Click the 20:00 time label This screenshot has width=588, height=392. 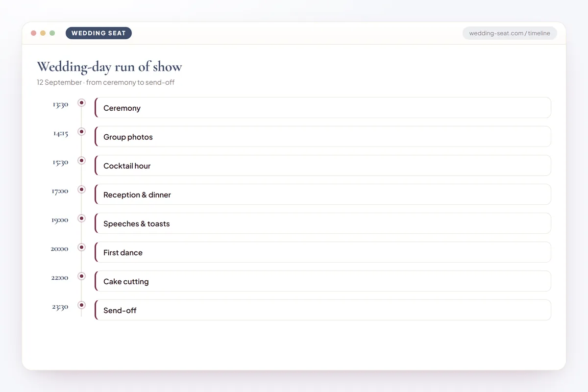59,249
